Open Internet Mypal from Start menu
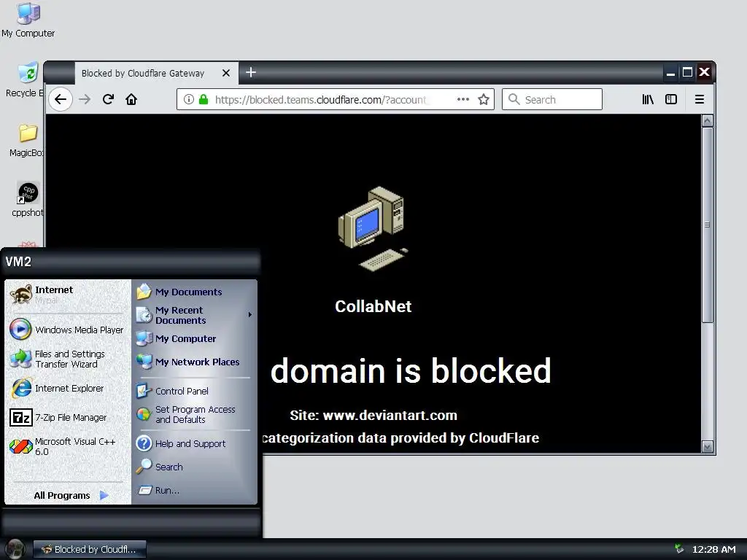 pyautogui.click(x=66, y=295)
